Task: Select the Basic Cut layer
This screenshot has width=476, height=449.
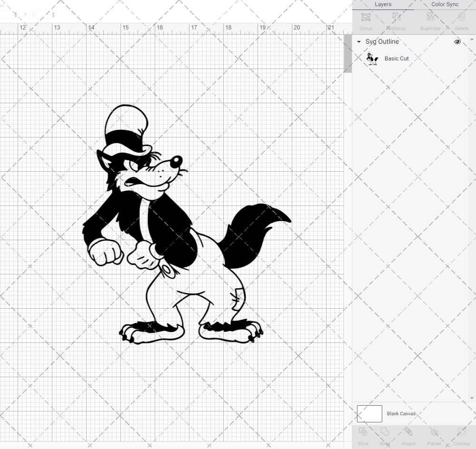Action: pyautogui.click(x=397, y=58)
